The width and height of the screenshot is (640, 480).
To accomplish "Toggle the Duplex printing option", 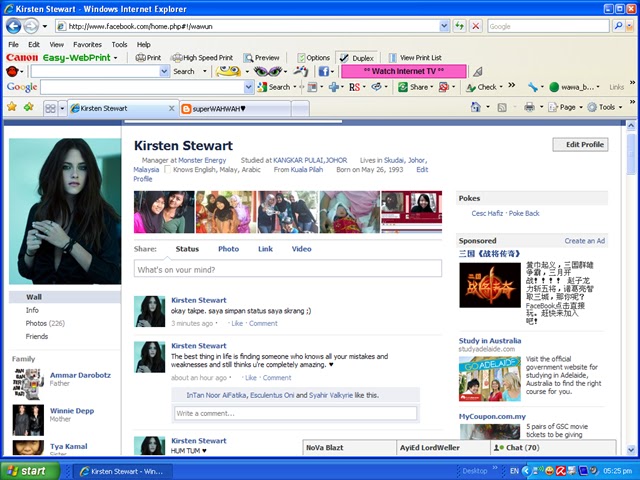I will click(x=357, y=58).
